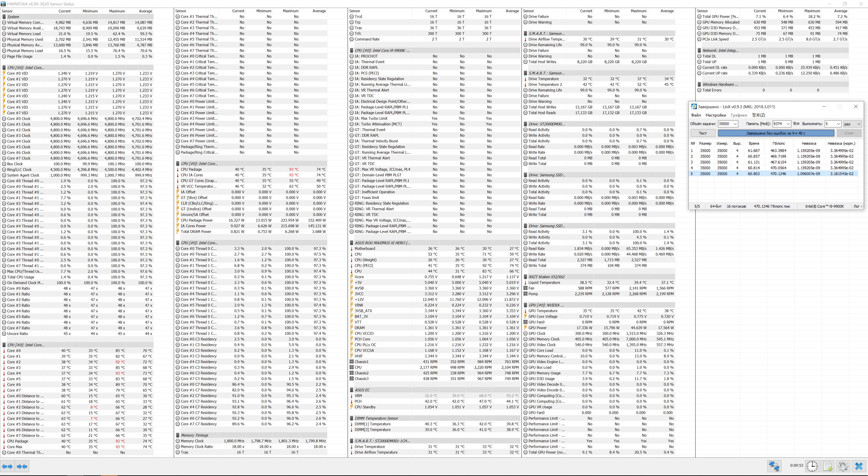
Task: Click the shrink columns arrows button
Action: 22,466
